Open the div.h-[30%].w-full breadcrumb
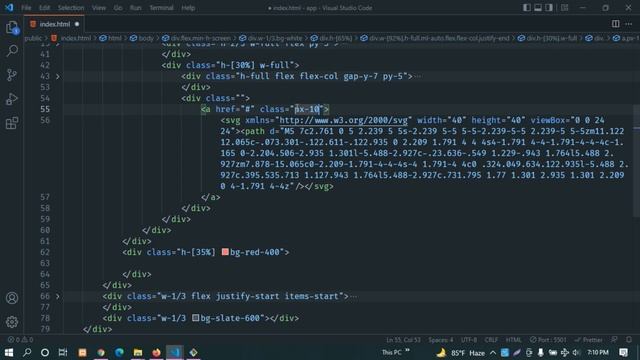640x360 pixels. point(547,38)
